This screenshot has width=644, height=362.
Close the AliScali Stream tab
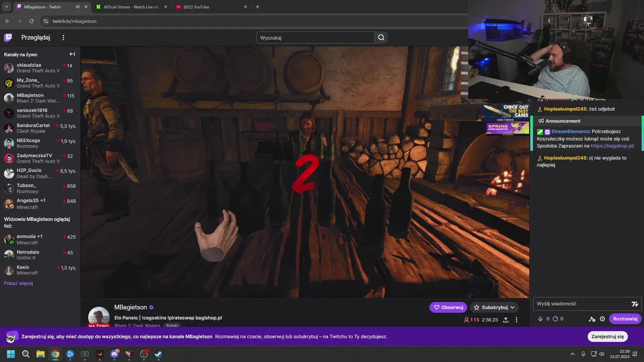[165, 7]
